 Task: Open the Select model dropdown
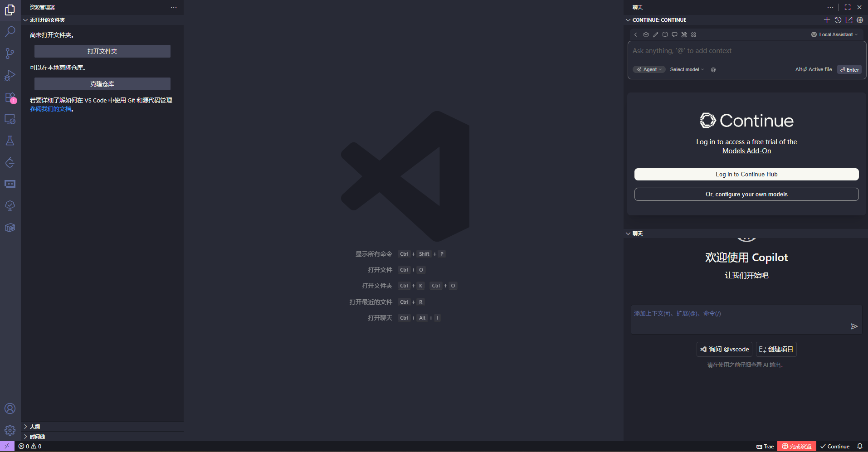[x=687, y=69]
